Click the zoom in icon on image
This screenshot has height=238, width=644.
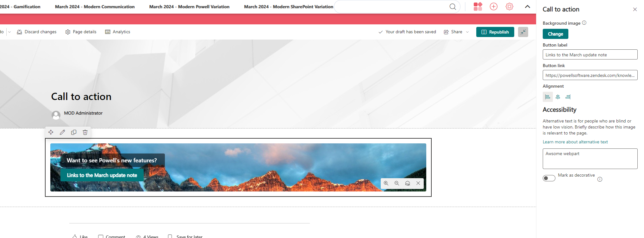[x=386, y=183]
